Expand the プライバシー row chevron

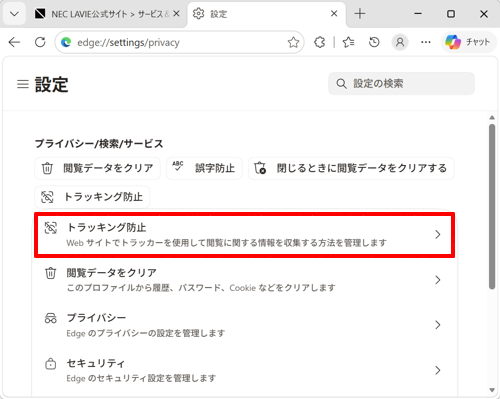pyautogui.click(x=438, y=325)
